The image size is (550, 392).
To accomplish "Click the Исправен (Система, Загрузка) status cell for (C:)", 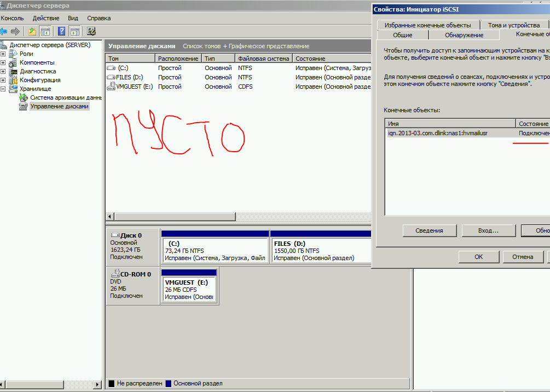I will 333,68.
